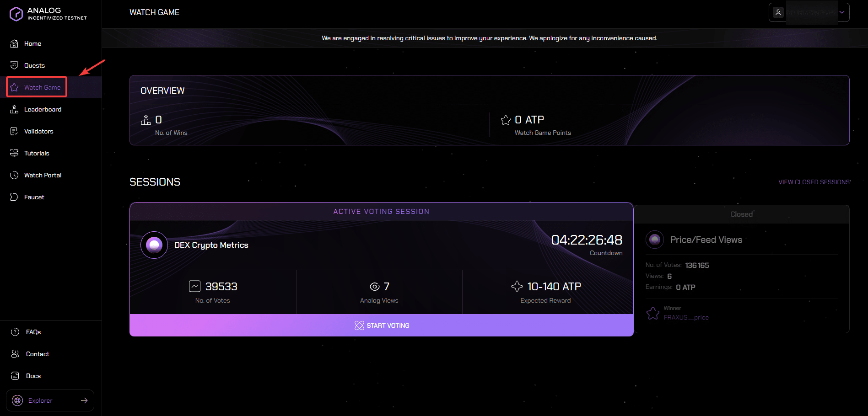Open the Contact menu item
The width and height of the screenshot is (868, 416).
click(38, 354)
